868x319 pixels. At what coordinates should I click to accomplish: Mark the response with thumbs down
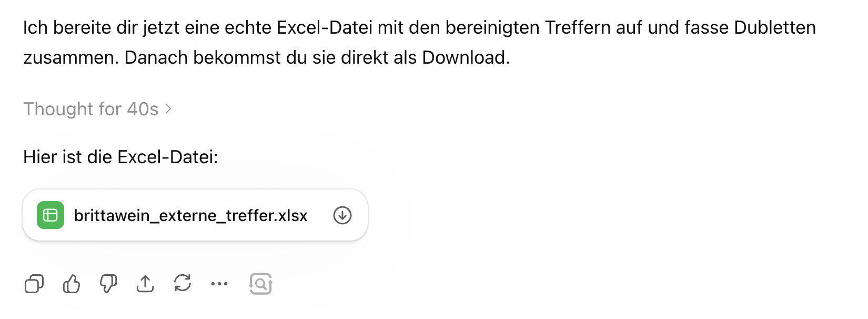[108, 284]
